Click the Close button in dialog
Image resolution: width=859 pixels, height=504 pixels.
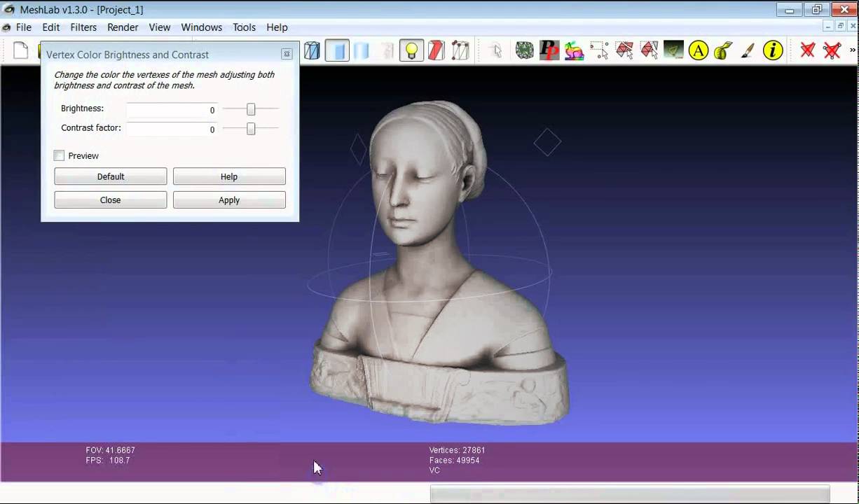111,199
